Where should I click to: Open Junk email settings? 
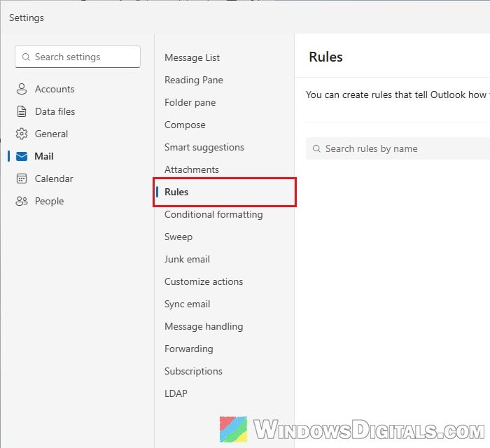[x=187, y=259]
